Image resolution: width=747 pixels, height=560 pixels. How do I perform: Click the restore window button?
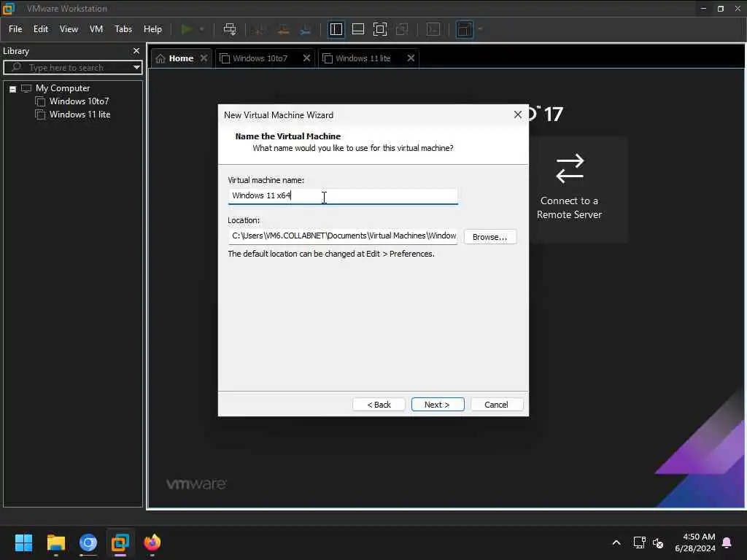point(720,9)
